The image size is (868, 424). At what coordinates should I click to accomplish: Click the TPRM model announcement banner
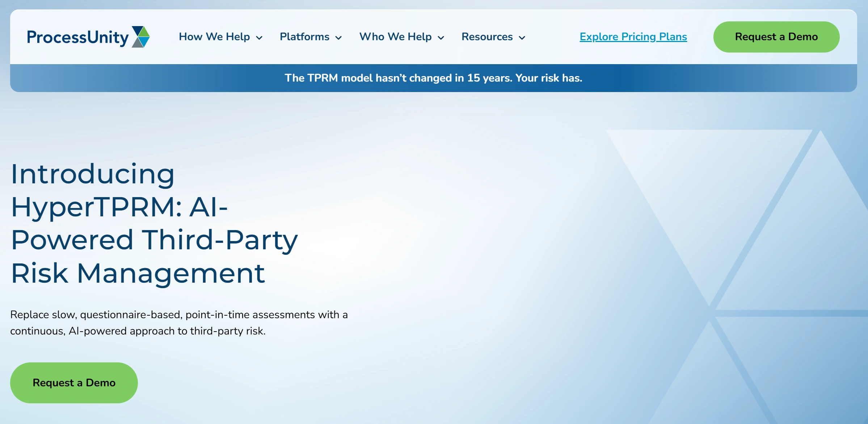434,78
